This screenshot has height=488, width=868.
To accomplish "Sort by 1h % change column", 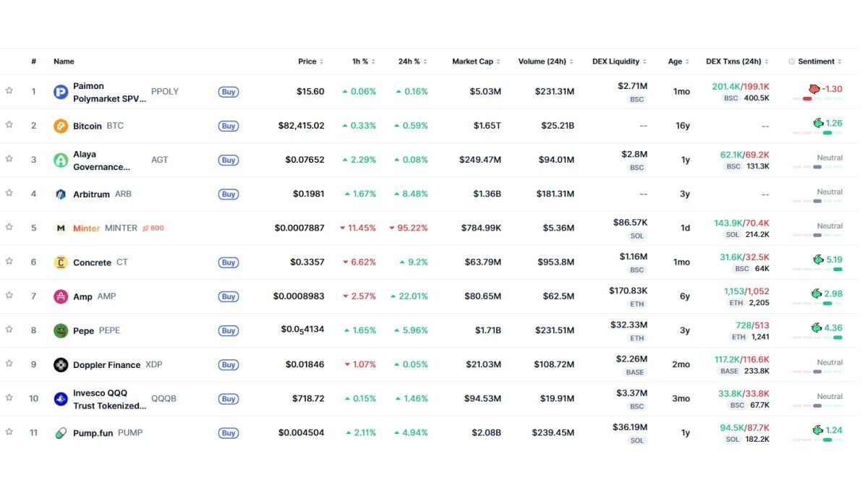I will [364, 61].
